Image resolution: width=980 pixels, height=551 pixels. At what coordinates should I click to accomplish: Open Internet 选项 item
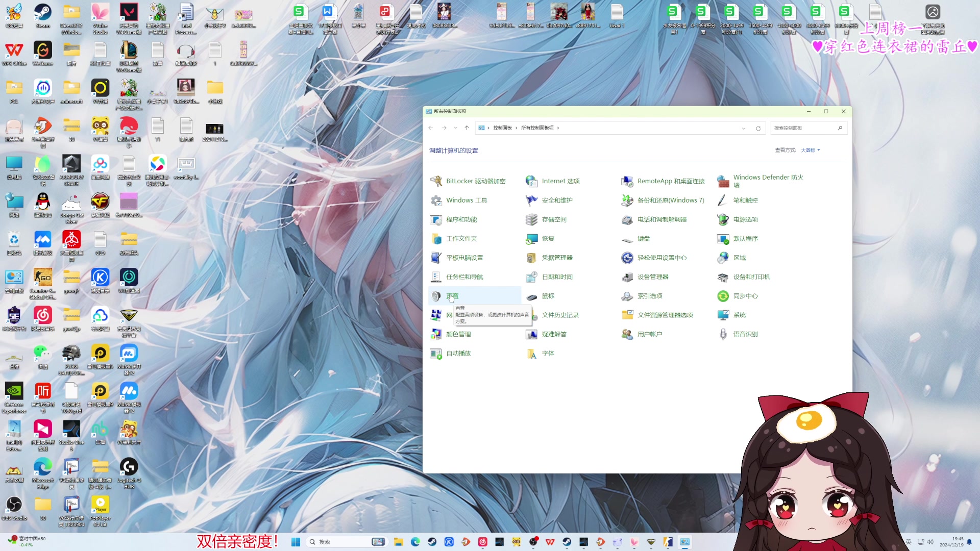pyautogui.click(x=553, y=181)
